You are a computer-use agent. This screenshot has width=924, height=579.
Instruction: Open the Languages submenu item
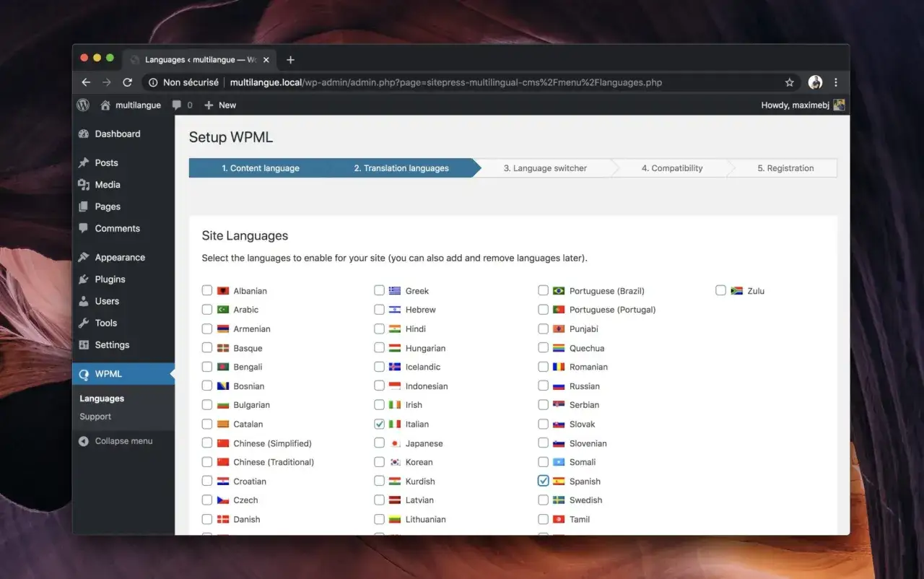(102, 399)
